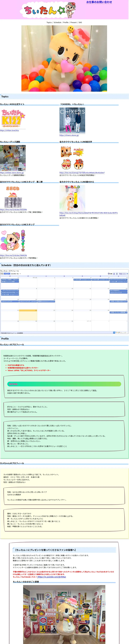Screen dimensions: 129x644
Task: Open line.me/S/sticker/3644109 link
Action: (13, 255)
